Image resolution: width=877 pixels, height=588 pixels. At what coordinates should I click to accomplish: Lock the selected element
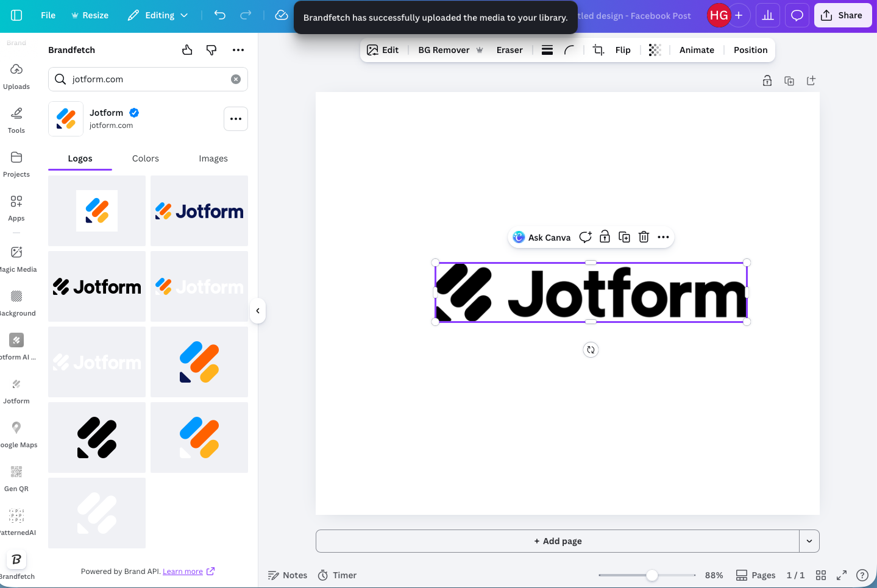click(605, 237)
